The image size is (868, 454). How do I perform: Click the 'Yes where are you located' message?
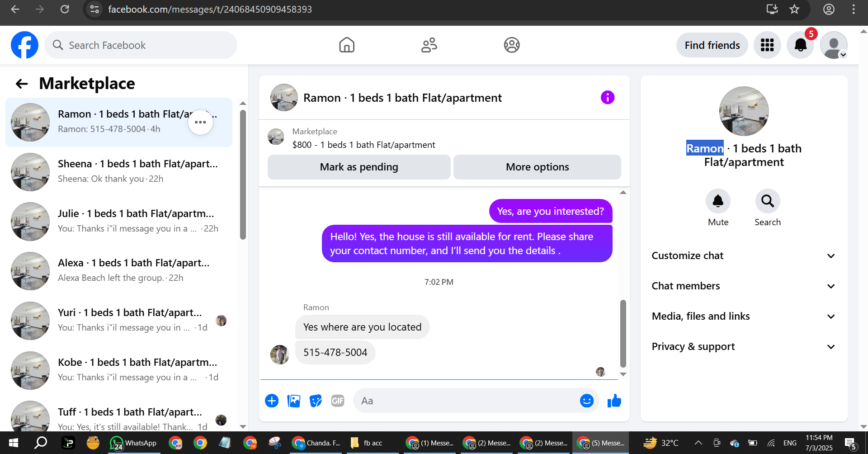point(362,327)
